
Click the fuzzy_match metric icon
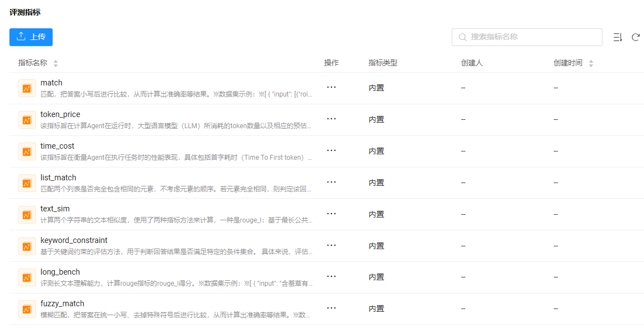pos(27,309)
